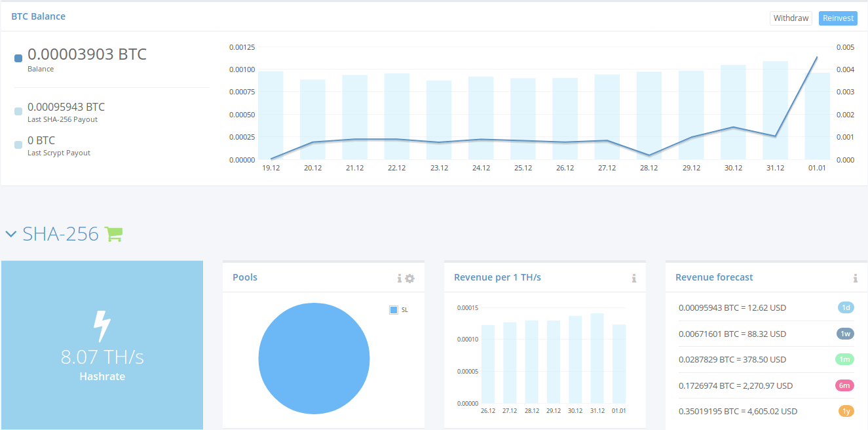Click the 6m forecast badge
The width and height of the screenshot is (868, 430).
(846, 385)
